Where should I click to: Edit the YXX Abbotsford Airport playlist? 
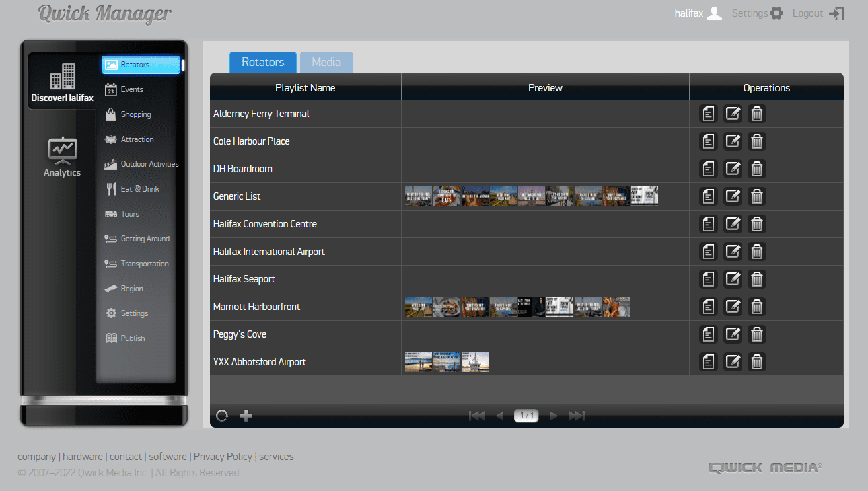[733, 362]
